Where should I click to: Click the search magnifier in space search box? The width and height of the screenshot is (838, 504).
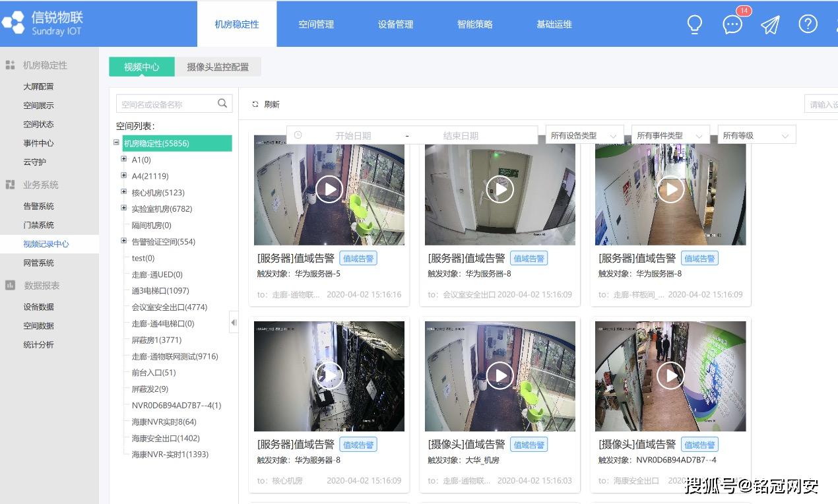(x=222, y=103)
